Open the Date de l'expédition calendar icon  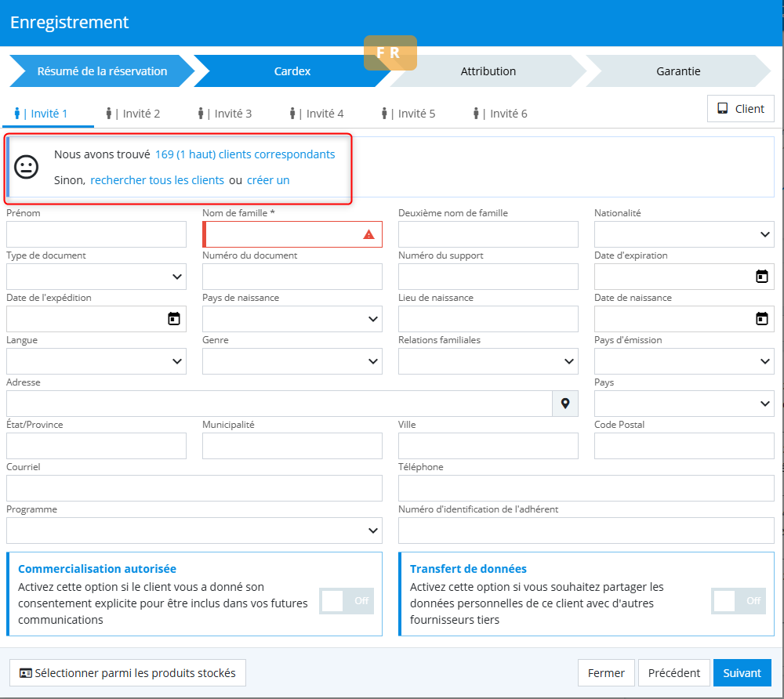click(x=173, y=319)
